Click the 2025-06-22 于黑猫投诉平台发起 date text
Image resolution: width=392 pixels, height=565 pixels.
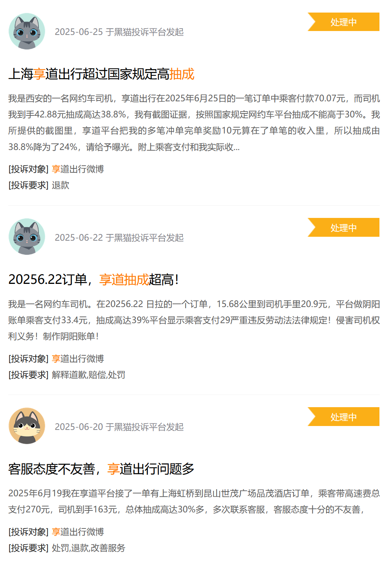[119, 238]
